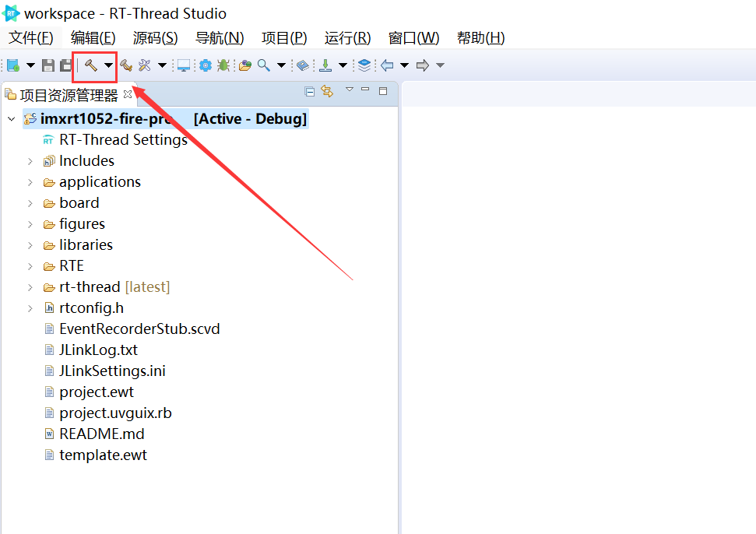Screen dimensions: 756x534
Task: Open the 运行(R) menu
Action: tap(347, 38)
